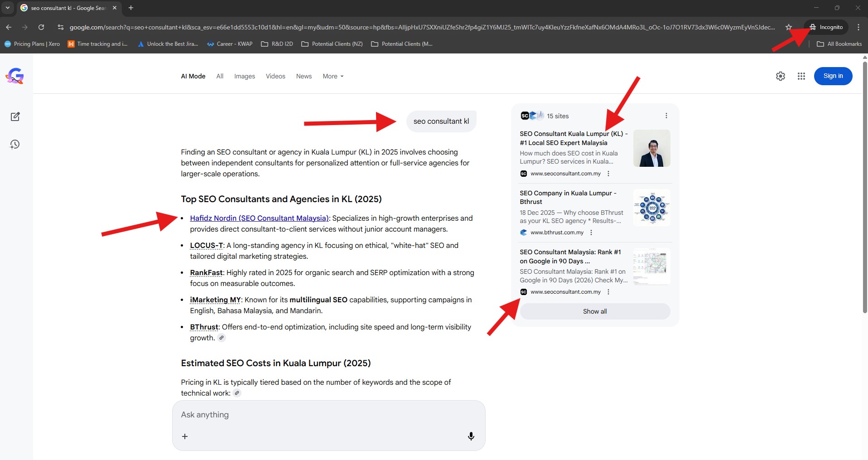Click the browser forward arrow
Viewport: 868px width, 460px height.
click(x=25, y=27)
